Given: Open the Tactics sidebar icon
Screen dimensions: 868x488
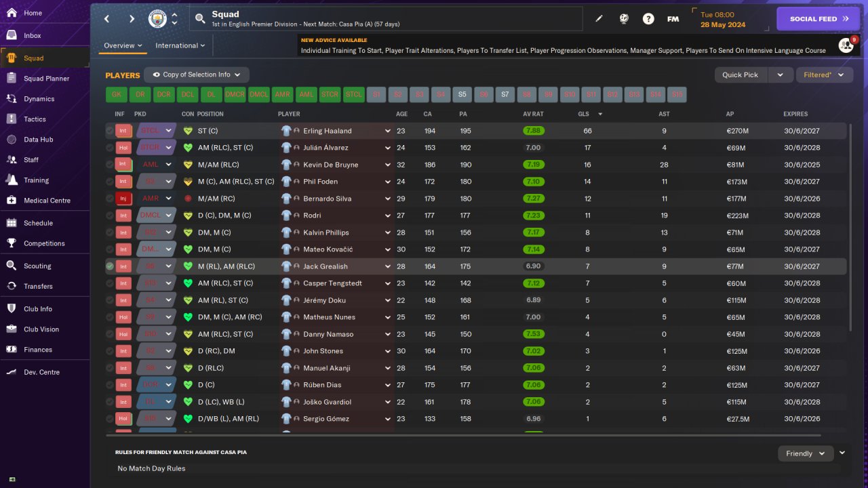Looking at the screenshot, I should pos(12,119).
